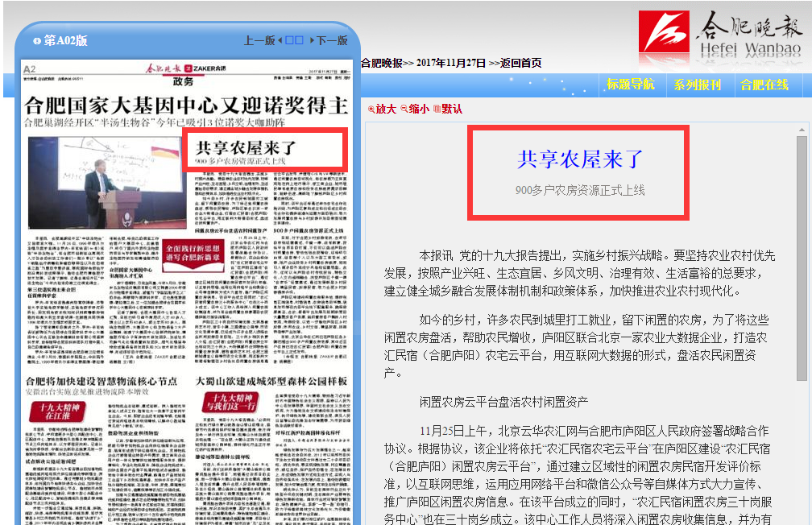Viewport: 812px width, 525px height.
Task: Open the blue boxes link between page arrows
Action: pyautogui.click(x=294, y=40)
